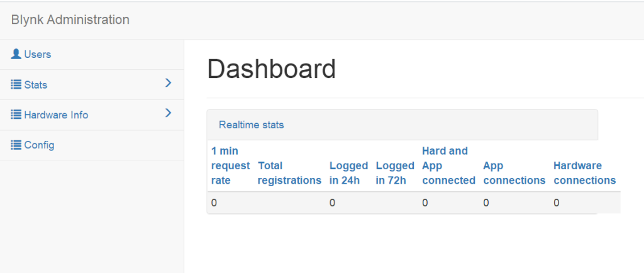Click the list icon beside Config

[16, 145]
